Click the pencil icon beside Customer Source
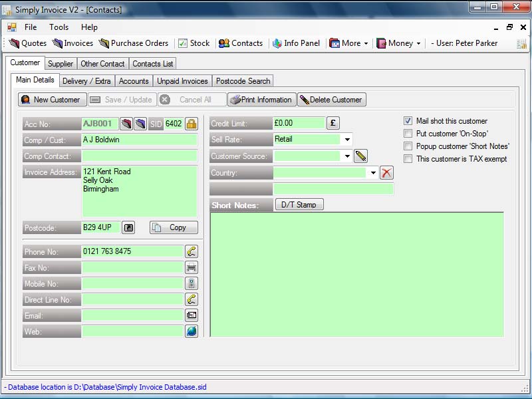Screen dimensions: 532x399 (x=360, y=156)
